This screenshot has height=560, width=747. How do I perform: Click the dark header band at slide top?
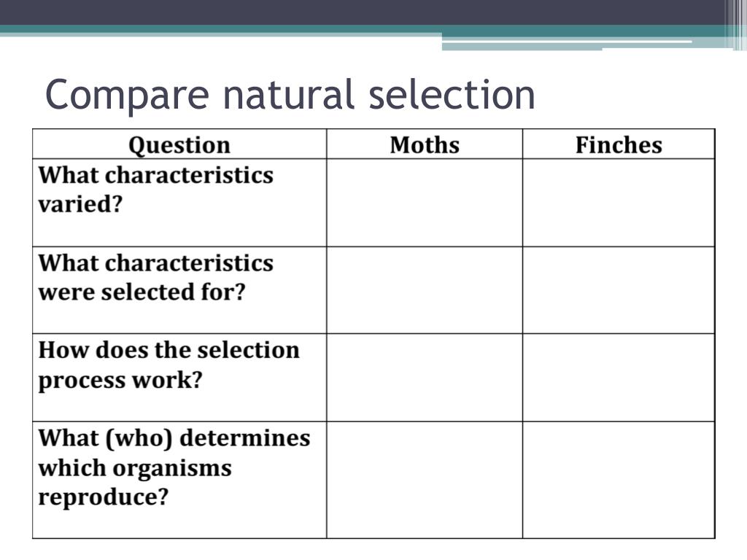362,12
